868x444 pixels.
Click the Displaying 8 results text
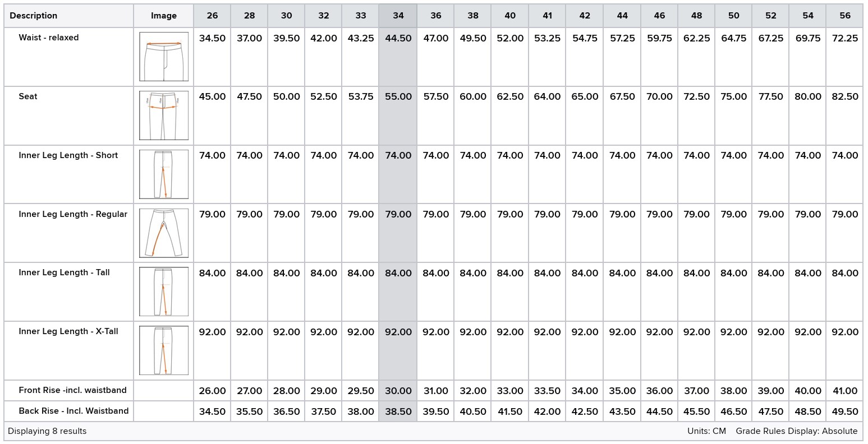tap(47, 431)
